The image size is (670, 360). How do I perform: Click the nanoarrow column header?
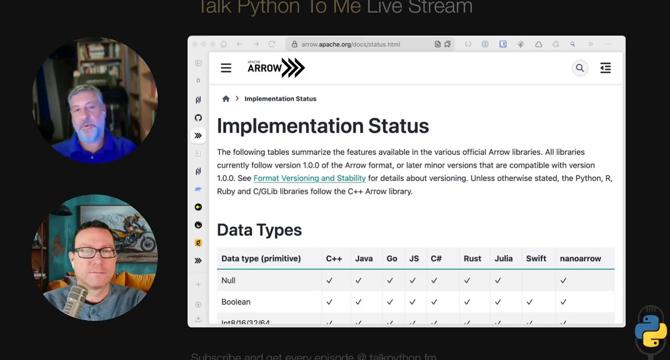pos(580,258)
